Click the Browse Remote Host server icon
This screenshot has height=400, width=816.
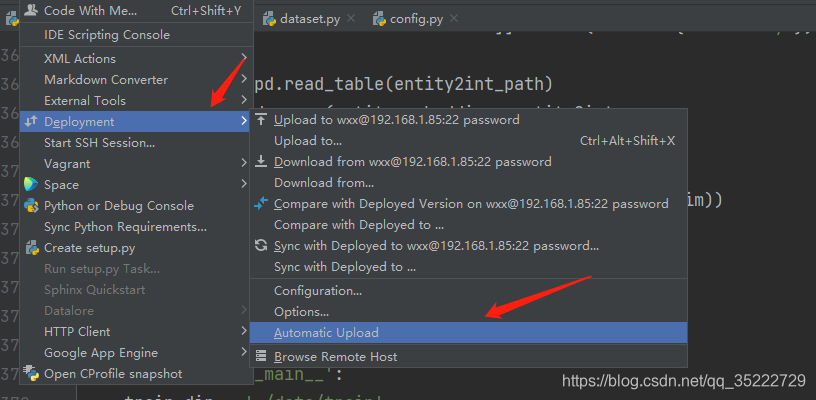point(261,357)
